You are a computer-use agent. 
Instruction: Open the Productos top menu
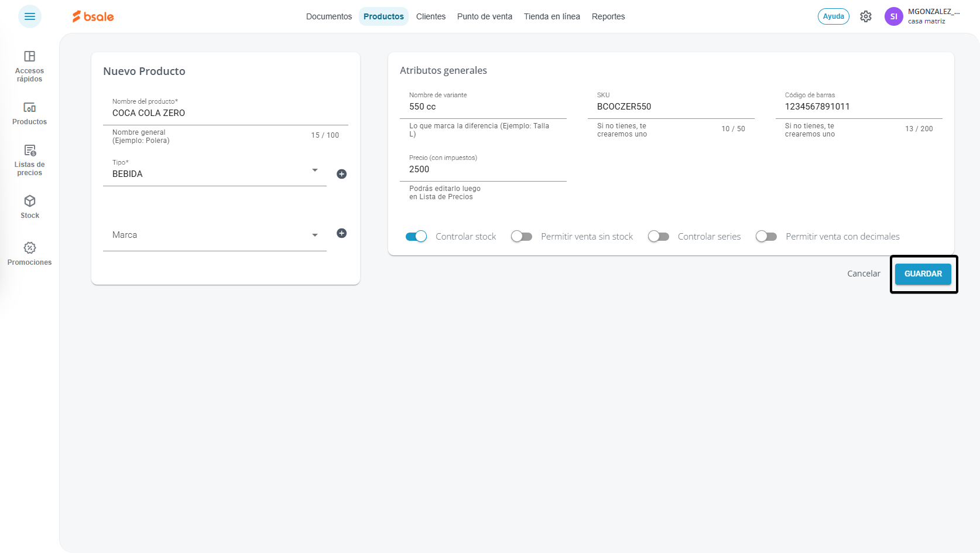pos(383,16)
